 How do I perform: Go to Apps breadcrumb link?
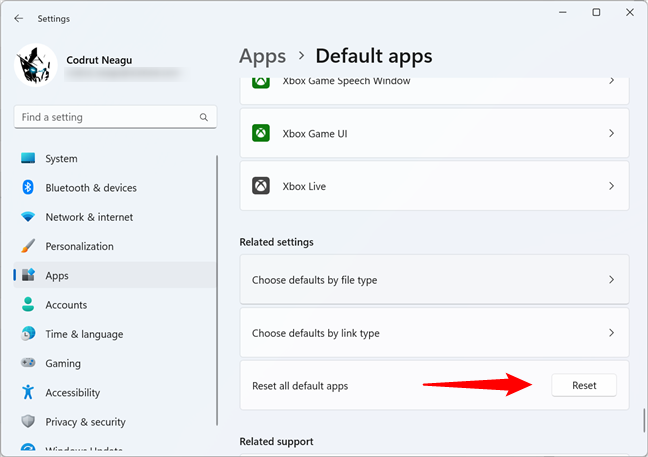point(262,56)
